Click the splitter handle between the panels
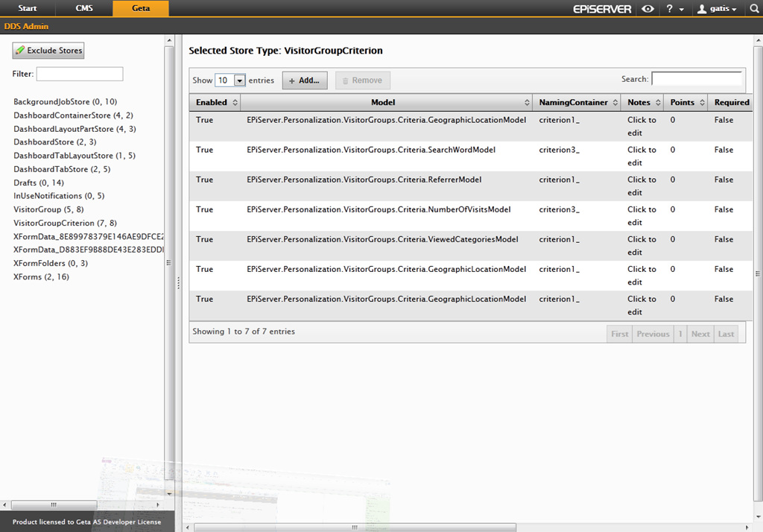Screen dimensions: 763x532 click(178, 283)
